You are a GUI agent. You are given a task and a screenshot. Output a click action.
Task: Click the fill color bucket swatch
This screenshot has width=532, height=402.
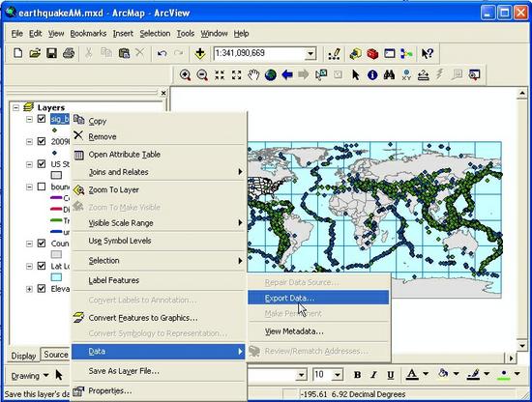[443, 374]
